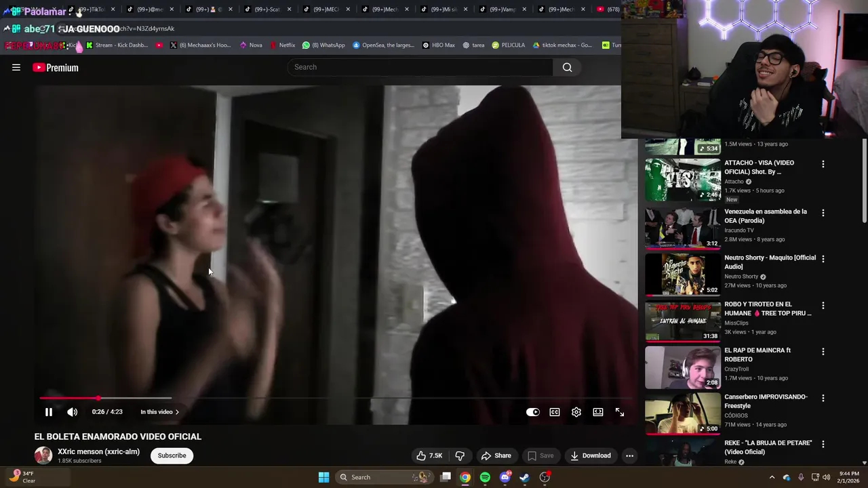Open Discord from the taskbar
Viewport: 868px width, 488px height.
[505, 477]
